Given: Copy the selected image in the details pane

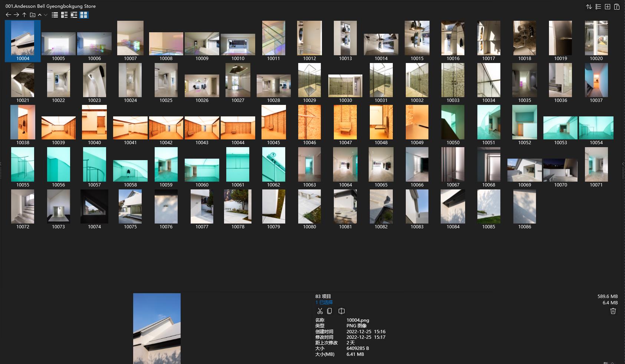Looking at the screenshot, I should (x=329, y=311).
